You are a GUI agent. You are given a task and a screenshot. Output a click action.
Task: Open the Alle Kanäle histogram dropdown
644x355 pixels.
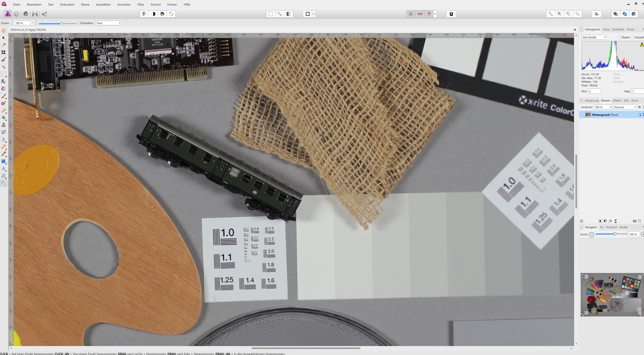pyautogui.click(x=594, y=37)
